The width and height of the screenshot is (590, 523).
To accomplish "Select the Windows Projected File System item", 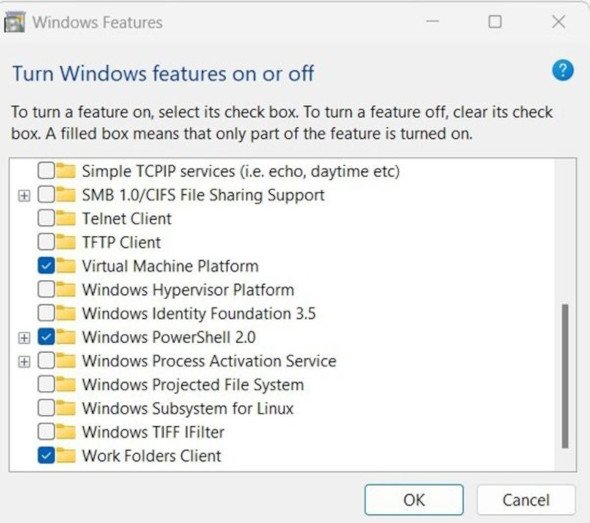I will (193, 385).
